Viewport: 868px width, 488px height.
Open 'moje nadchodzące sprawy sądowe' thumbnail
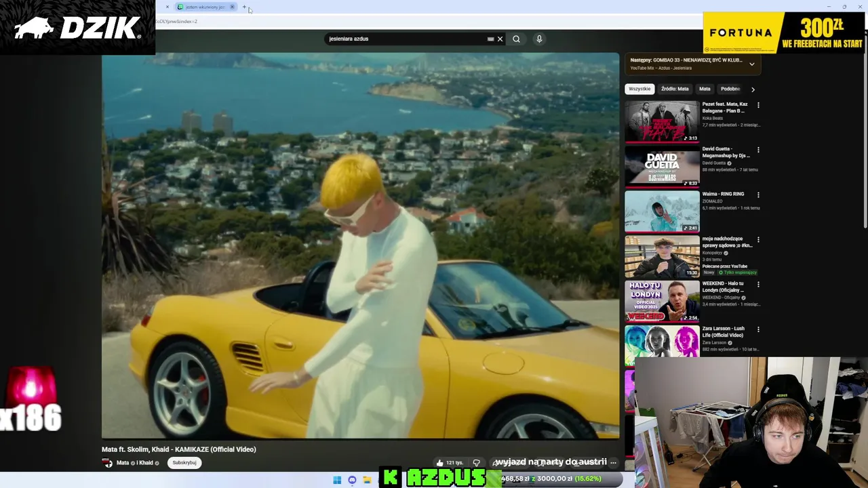tap(662, 256)
